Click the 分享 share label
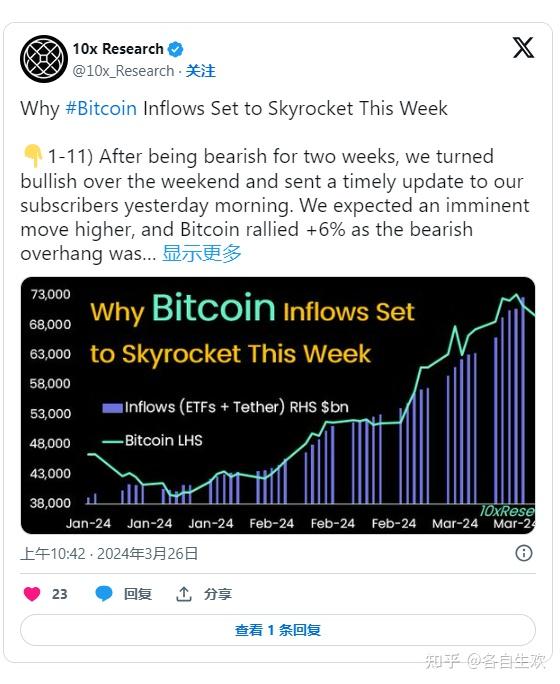 click(218, 594)
